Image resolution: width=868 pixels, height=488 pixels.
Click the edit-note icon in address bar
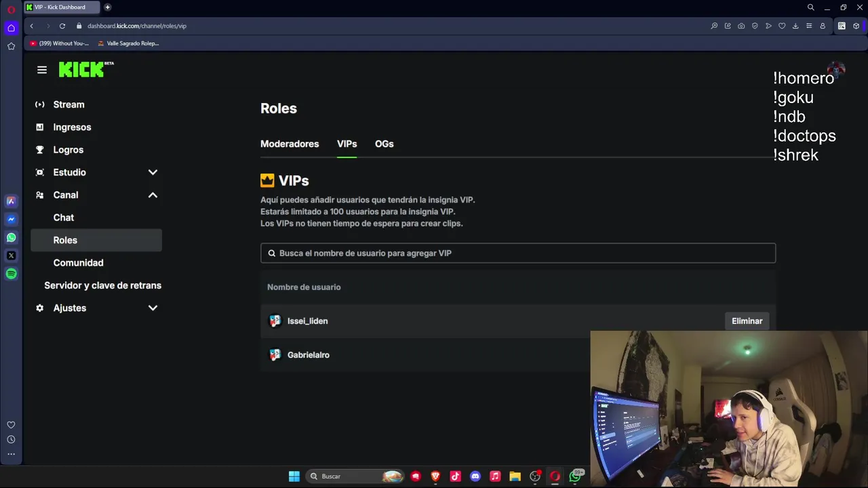(728, 26)
